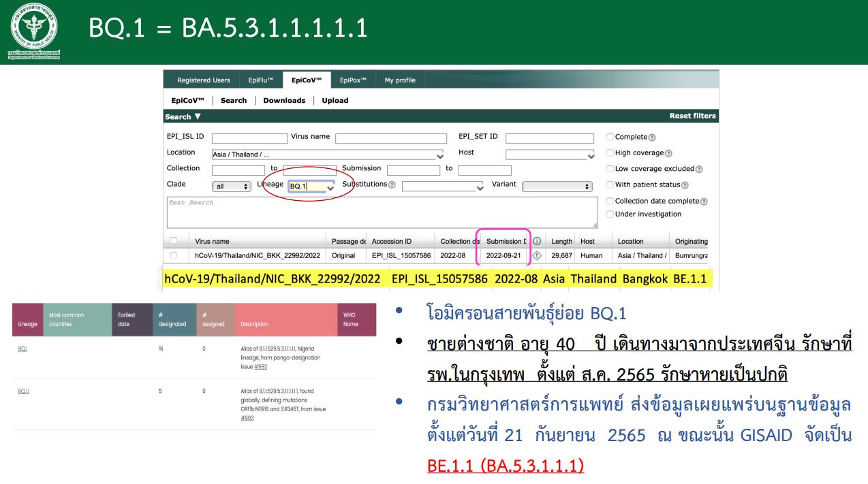This screenshot has width=868, height=484.
Task: Enable Collection date complete checkbox
Action: (x=610, y=201)
